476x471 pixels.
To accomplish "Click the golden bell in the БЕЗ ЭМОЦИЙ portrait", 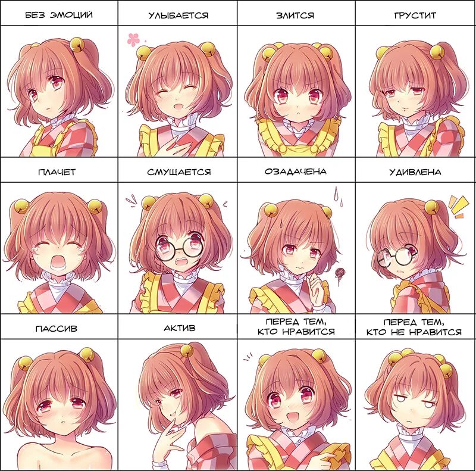I will pyautogui.click(x=77, y=45).
